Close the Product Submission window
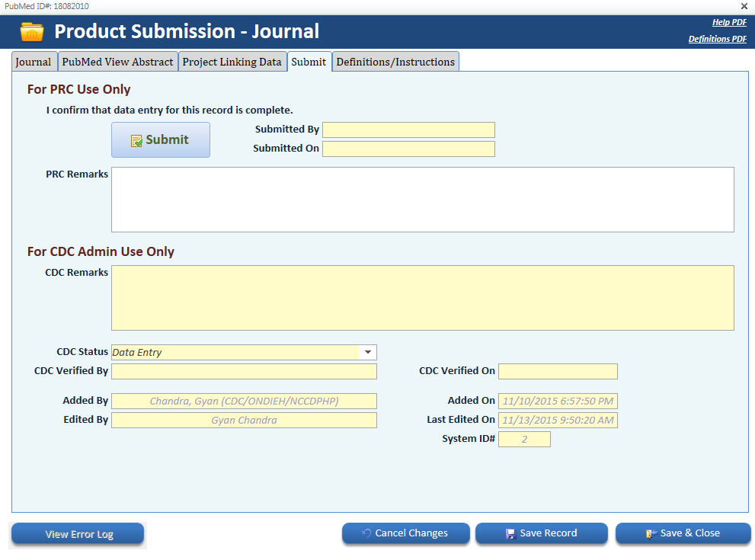The width and height of the screenshot is (755, 560). 744,6
